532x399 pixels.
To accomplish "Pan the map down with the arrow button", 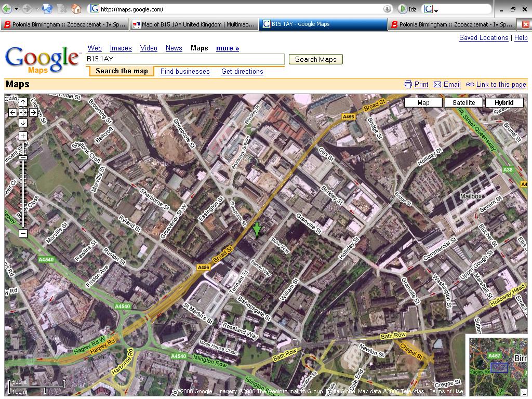I will click(x=23, y=123).
